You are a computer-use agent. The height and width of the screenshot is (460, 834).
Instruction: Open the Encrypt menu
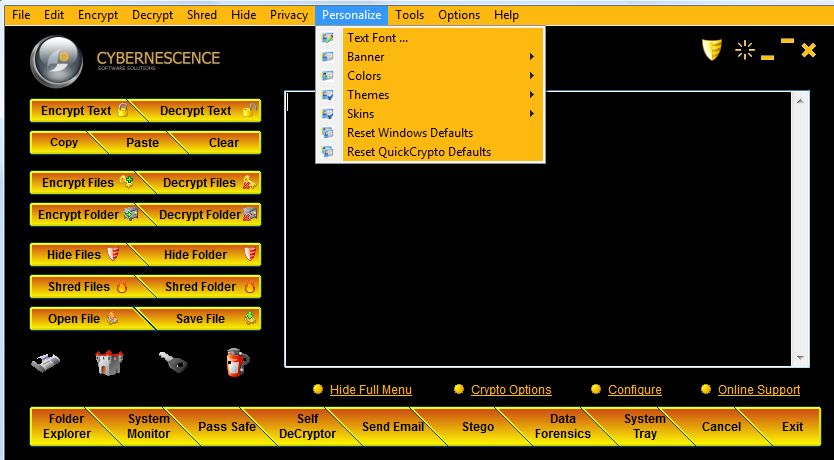click(x=98, y=15)
